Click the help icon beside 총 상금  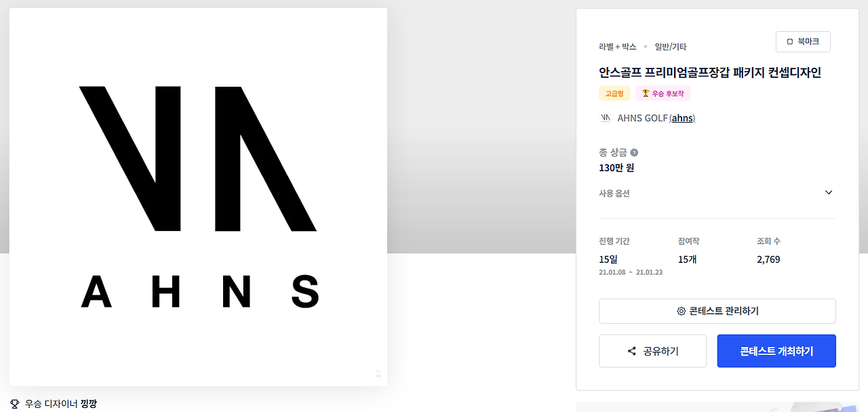[634, 152]
